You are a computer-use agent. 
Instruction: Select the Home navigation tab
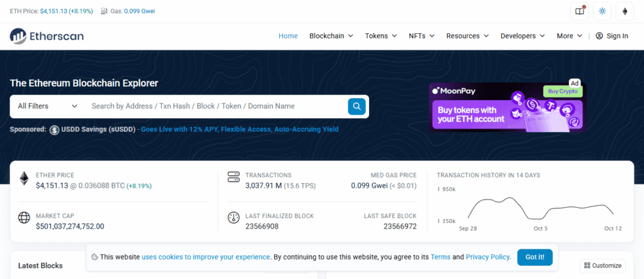point(288,36)
